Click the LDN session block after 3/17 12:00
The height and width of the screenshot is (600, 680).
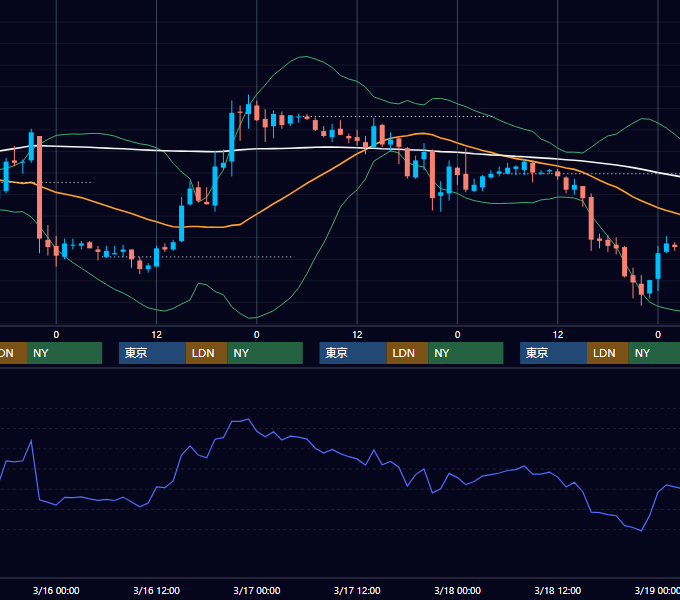[407, 353]
